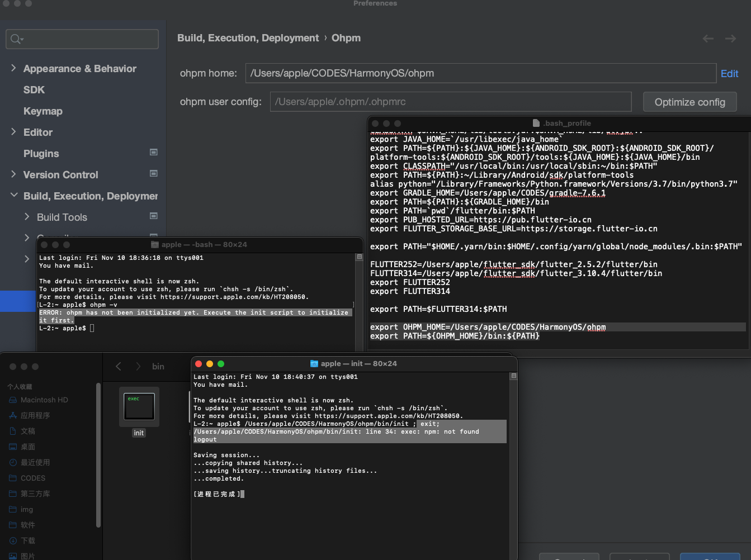This screenshot has width=751, height=560.
Task: Click the scroll marker icon in the init terminal
Action: coord(513,376)
